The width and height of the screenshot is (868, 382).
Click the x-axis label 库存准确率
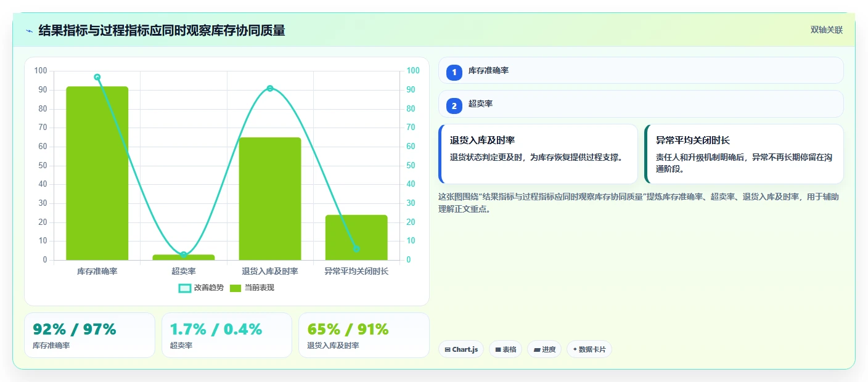click(97, 271)
